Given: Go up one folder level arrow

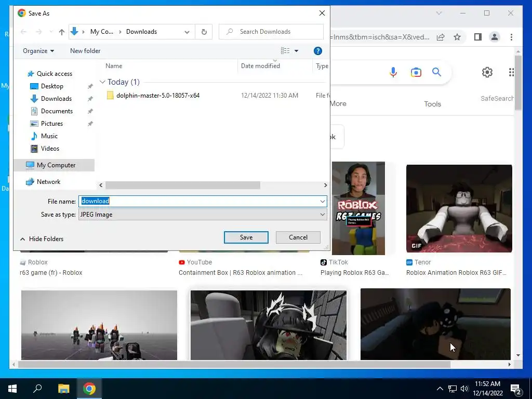Looking at the screenshot, I should [61, 32].
